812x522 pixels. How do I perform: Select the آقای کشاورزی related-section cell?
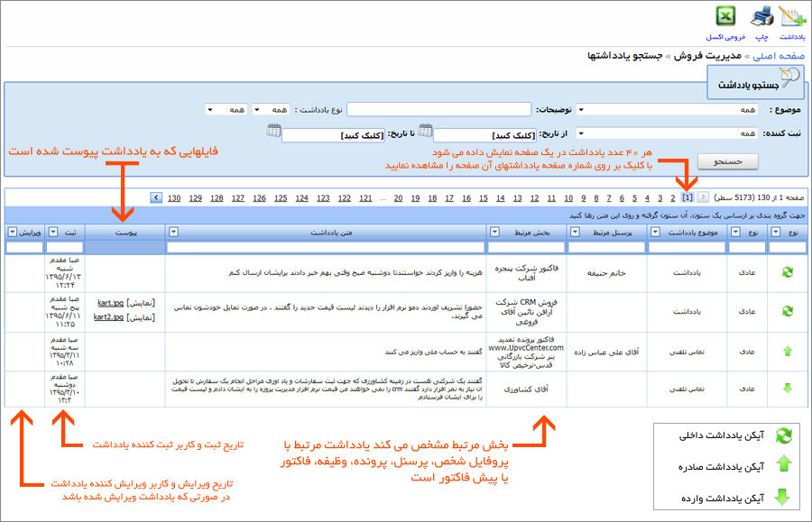(x=527, y=389)
